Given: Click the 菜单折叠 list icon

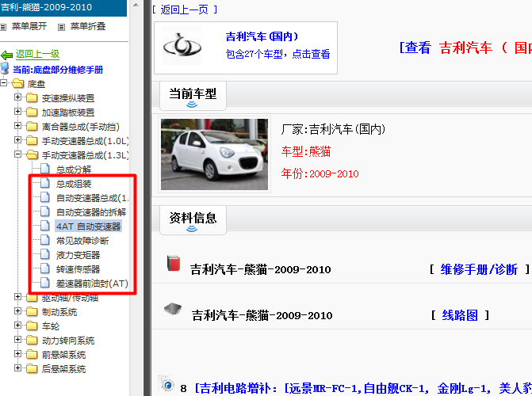Looking at the screenshot, I should [x=61, y=27].
